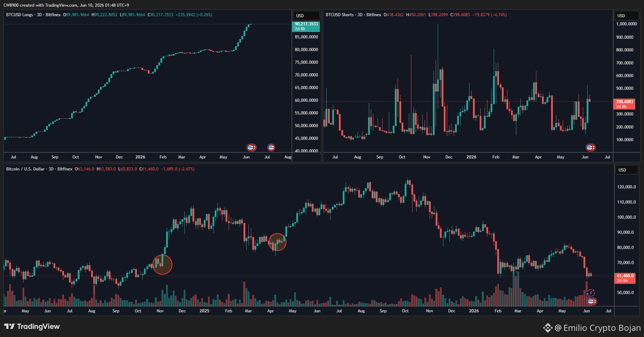Screen dimensions: 644x337
Task: Click the stacked US flag event icons near Jun on the Longs chart
Action: (251, 148)
